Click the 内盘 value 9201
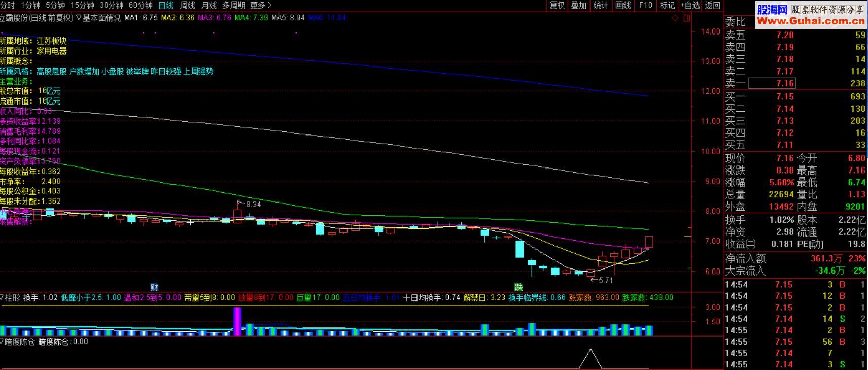This screenshot has width=868, height=370. click(855, 207)
